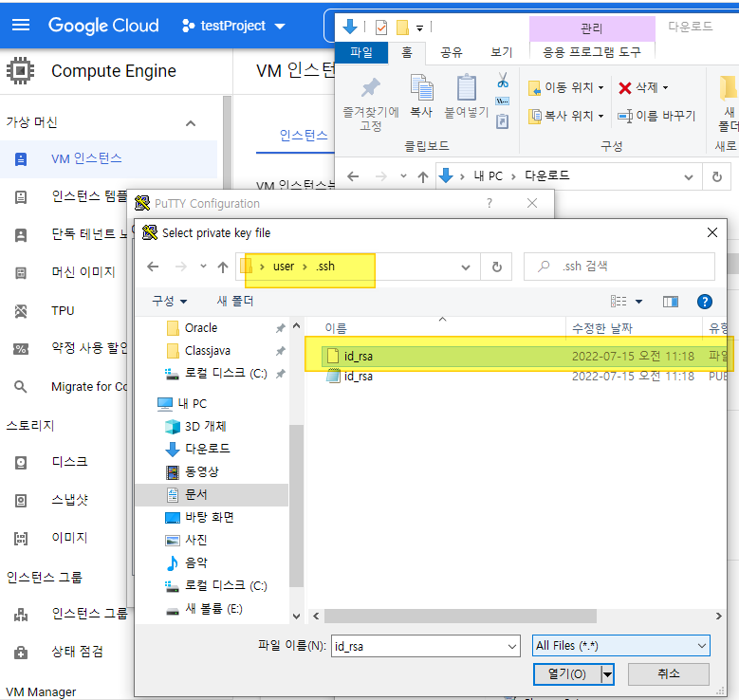
Task: Expand the dialog address bar dropdown
Action: tap(466, 267)
